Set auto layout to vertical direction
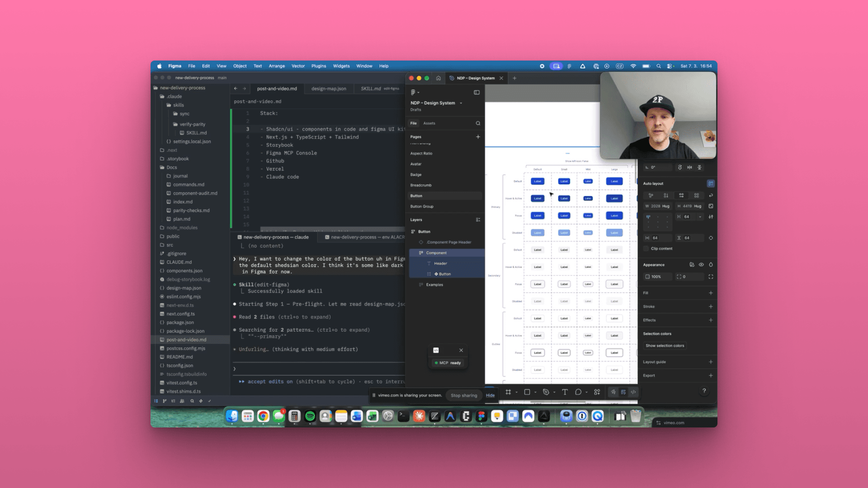Screen dimensions: 868x488 666,195
